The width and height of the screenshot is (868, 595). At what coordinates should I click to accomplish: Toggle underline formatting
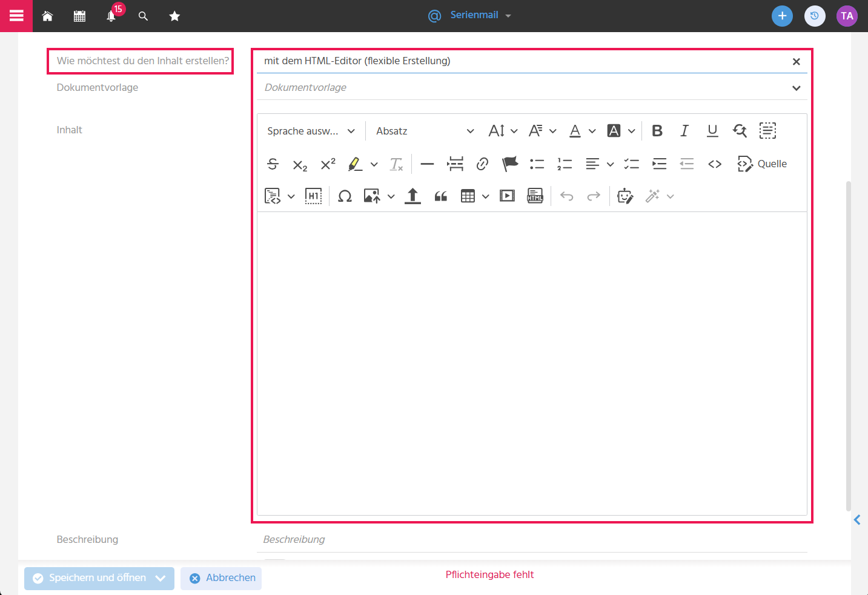click(x=712, y=131)
